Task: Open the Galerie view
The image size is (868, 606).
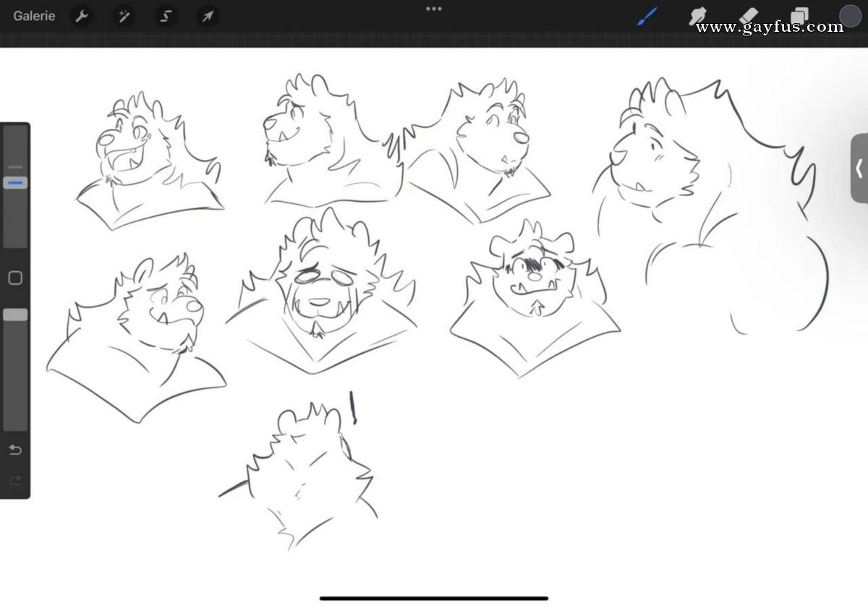Action: (x=34, y=16)
